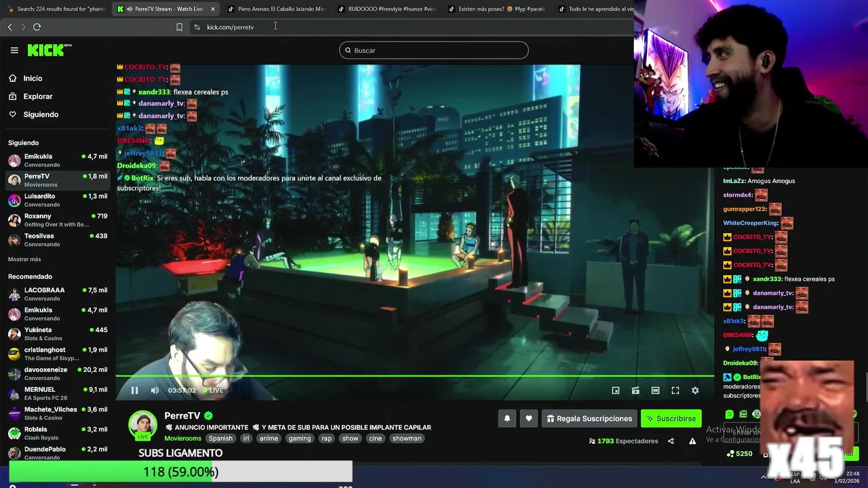Click WhiteCreeperKing username in chat

point(750,223)
